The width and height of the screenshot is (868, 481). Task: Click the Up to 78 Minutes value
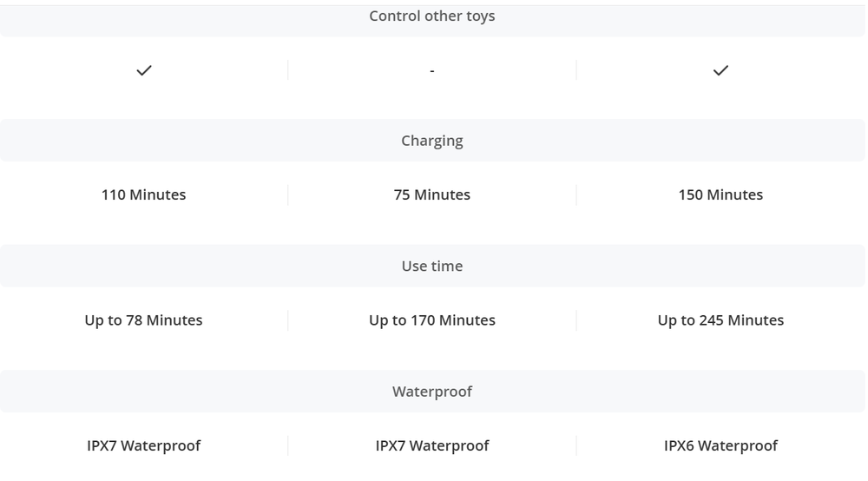click(x=144, y=320)
